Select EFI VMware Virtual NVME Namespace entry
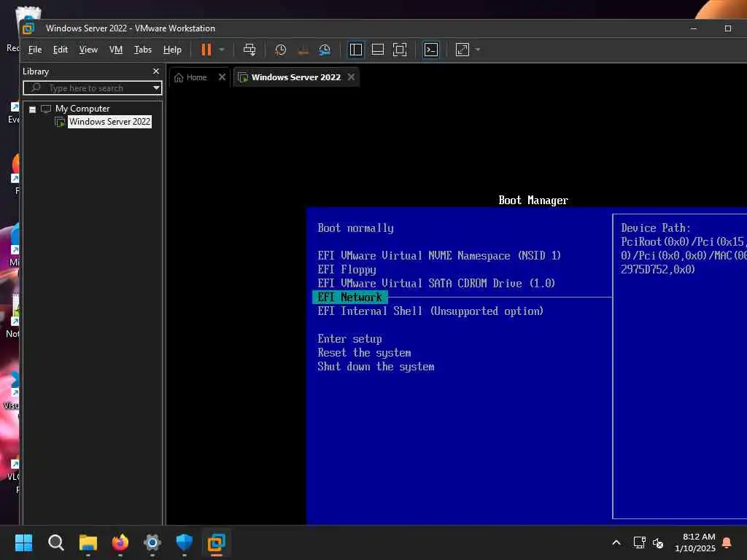 tap(439, 256)
